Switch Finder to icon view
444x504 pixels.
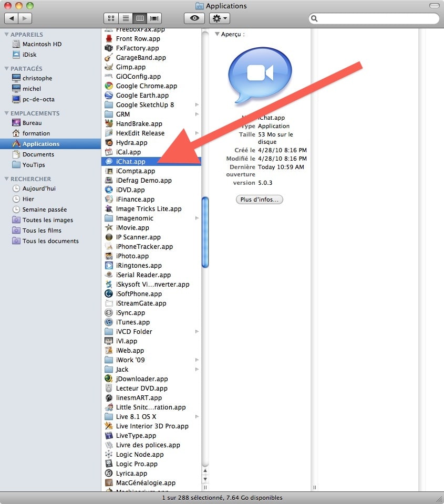point(111,18)
